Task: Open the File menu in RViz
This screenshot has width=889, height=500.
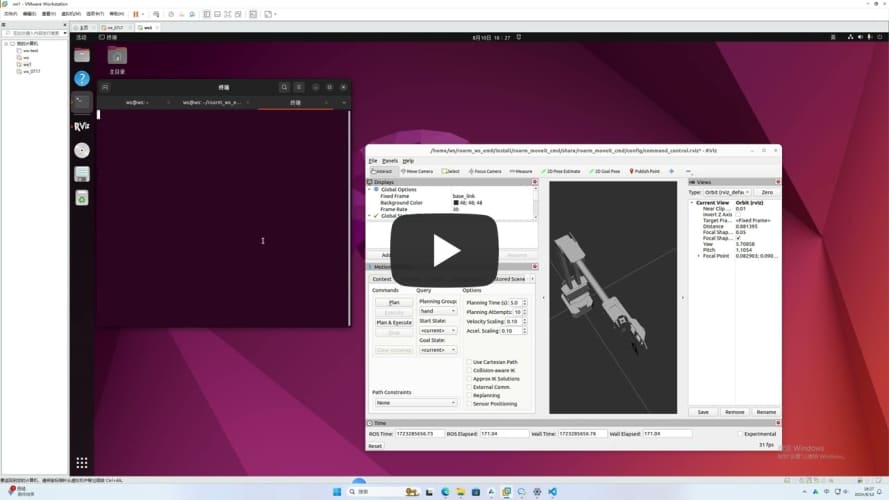Action: 372,161
